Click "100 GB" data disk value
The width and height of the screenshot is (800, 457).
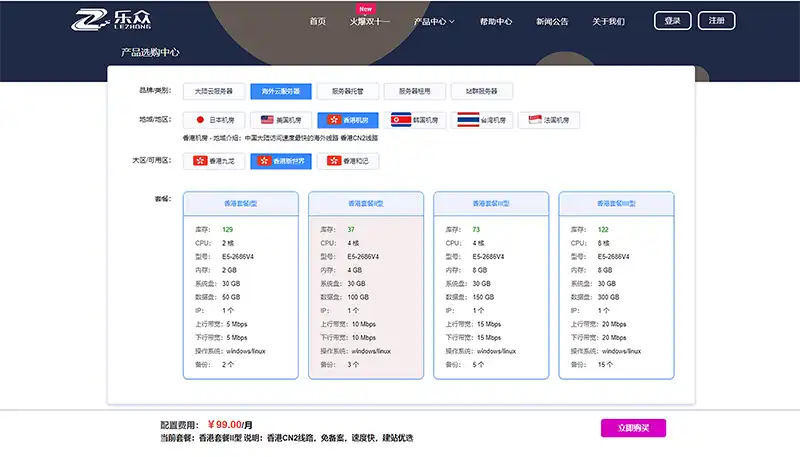[358, 297]
